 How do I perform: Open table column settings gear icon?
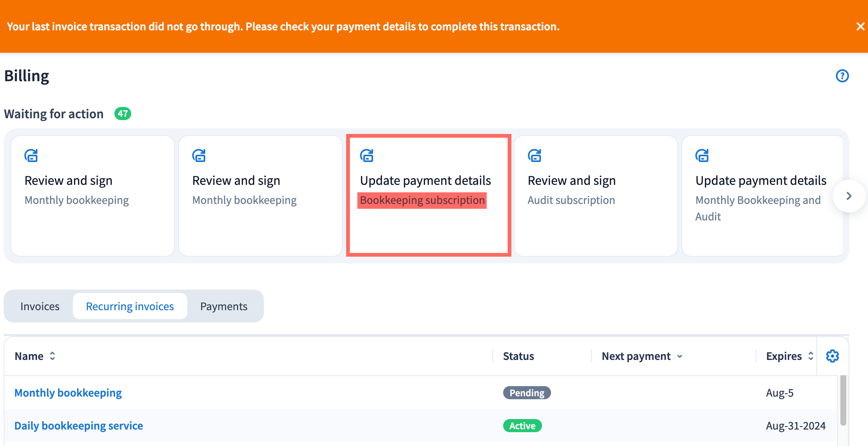[x=832, y=356]
